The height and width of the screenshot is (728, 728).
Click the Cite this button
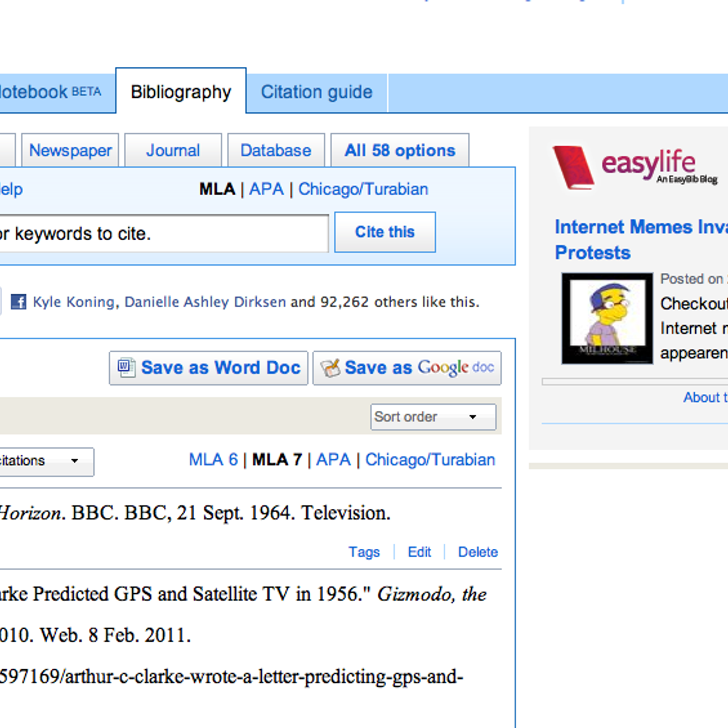point(385,232)
